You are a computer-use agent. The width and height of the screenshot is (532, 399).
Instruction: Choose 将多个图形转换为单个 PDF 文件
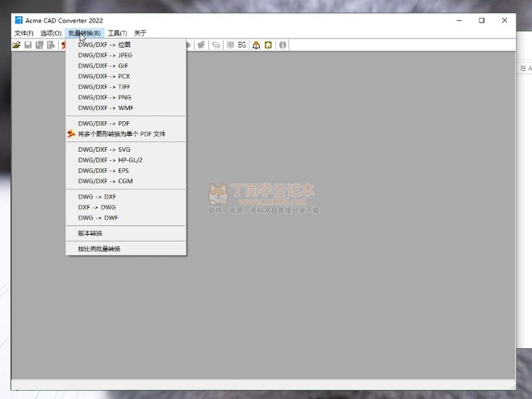click(x=126, y=134)
